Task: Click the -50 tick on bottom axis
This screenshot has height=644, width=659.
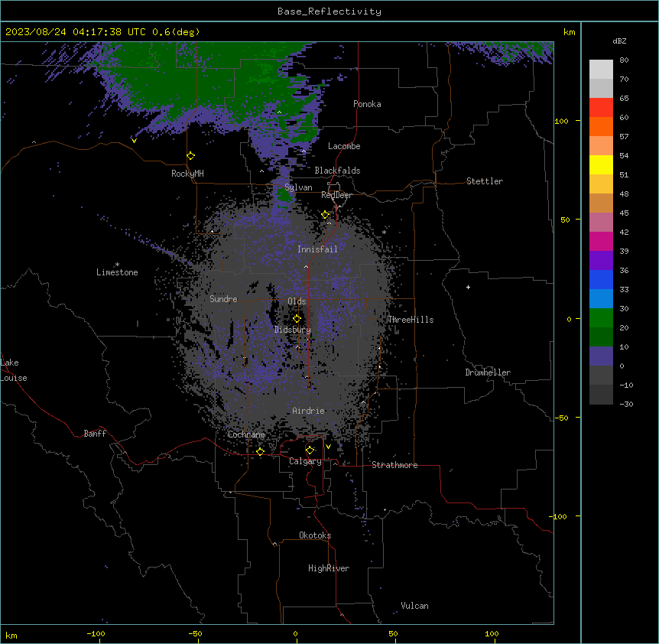Action: pyautogui.click(x=195, y=633)
